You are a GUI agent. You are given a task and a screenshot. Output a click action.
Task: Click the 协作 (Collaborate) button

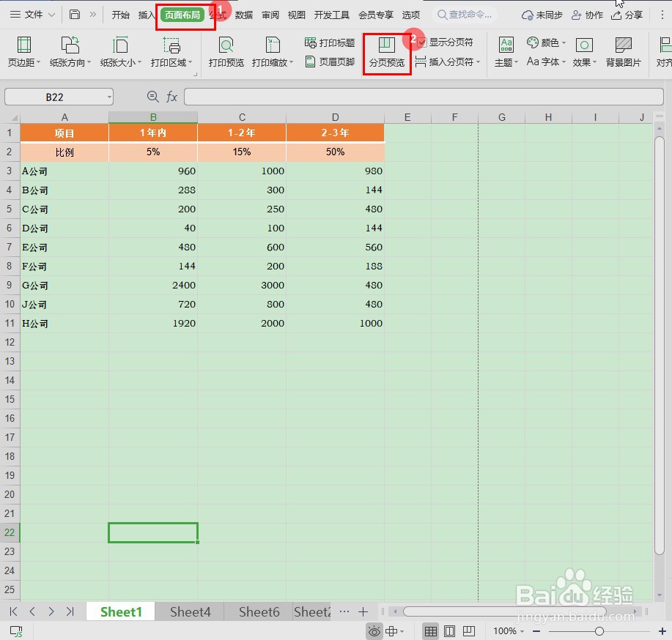pos(587,15)
